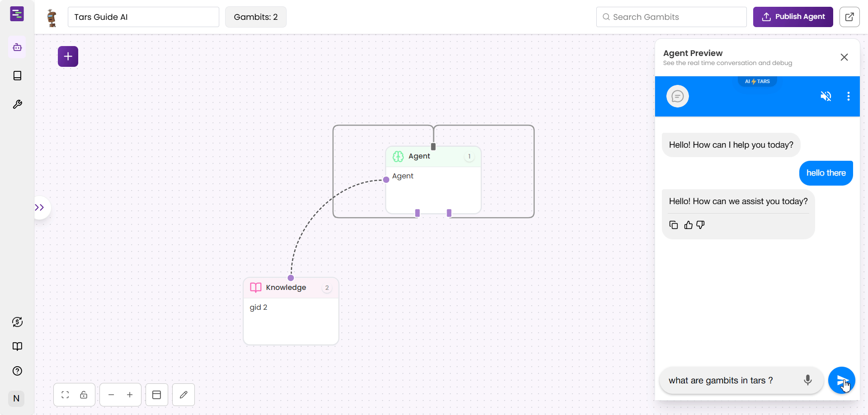This screenshot has width=868, height=415.
Task: Open the knowledge base tablet sidebar icon
Action: (x=17, y=75)
